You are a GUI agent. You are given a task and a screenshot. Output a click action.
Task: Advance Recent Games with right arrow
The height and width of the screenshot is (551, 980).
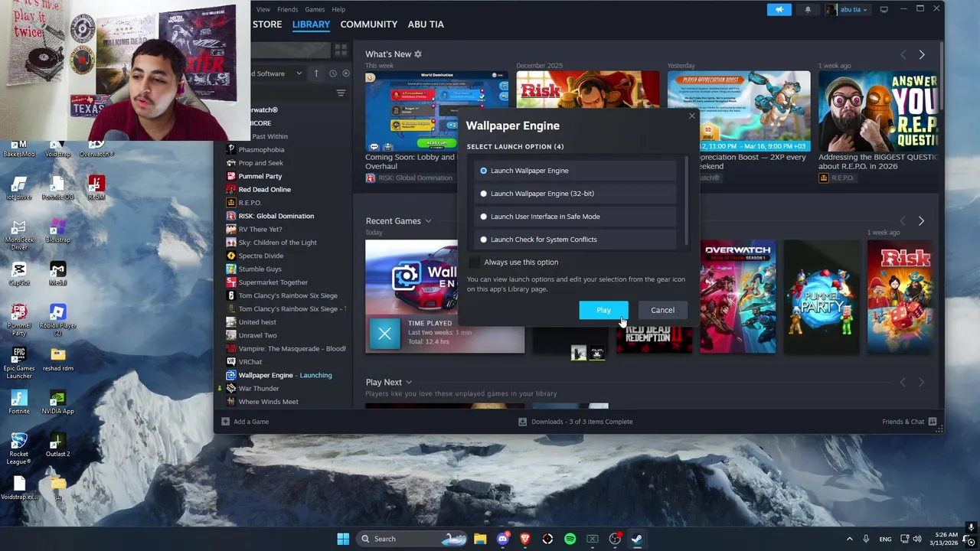click(x=921, y=221)
